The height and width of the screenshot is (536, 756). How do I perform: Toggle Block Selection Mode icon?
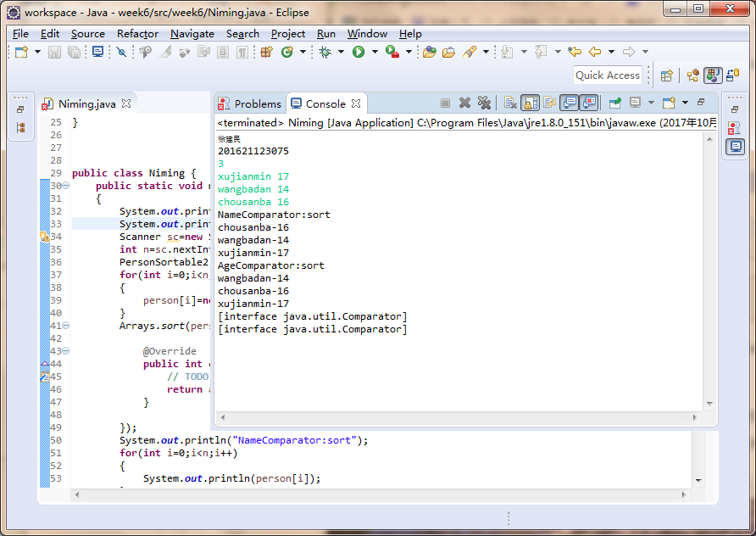(223, 52)
